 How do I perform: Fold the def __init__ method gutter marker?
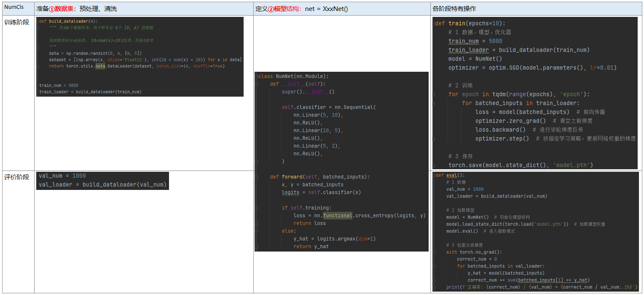pos(256,84)
